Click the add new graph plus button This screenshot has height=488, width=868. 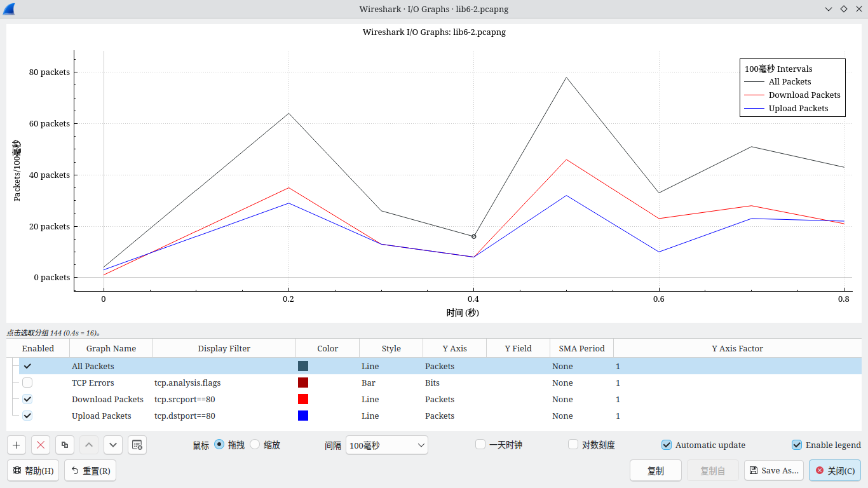16,445
